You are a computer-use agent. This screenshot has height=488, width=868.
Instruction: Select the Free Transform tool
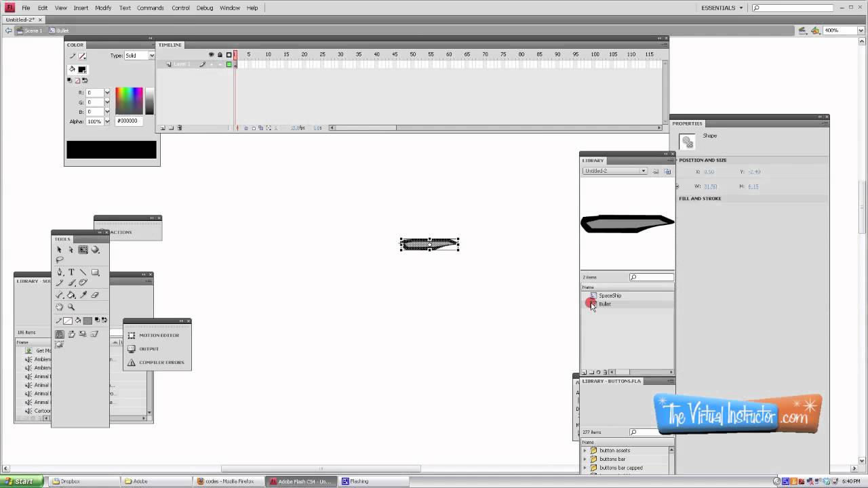click(83, 249)
